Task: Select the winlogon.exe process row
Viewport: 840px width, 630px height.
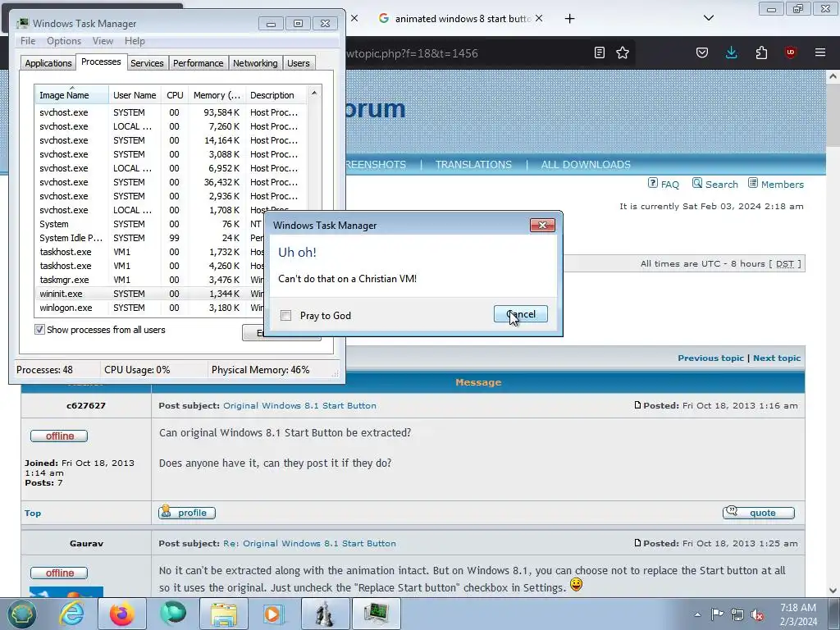Action: tap(150, 308)
